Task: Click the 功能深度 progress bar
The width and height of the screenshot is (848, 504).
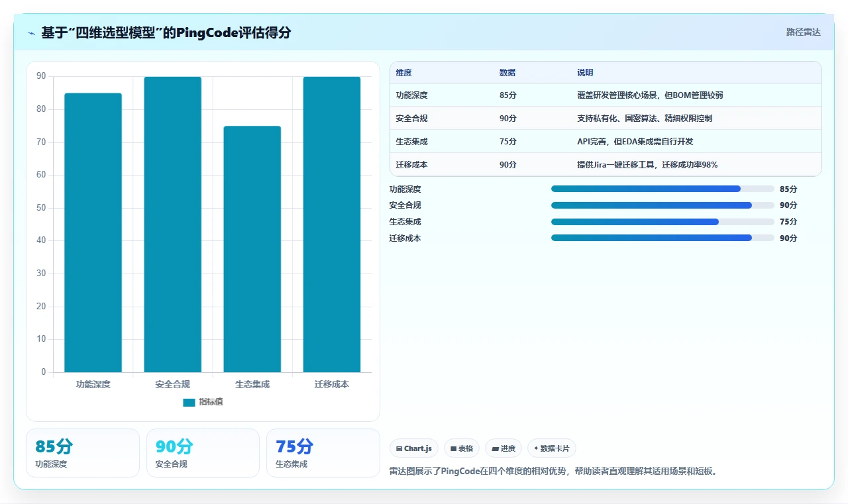Action: (x=662, y=189)
